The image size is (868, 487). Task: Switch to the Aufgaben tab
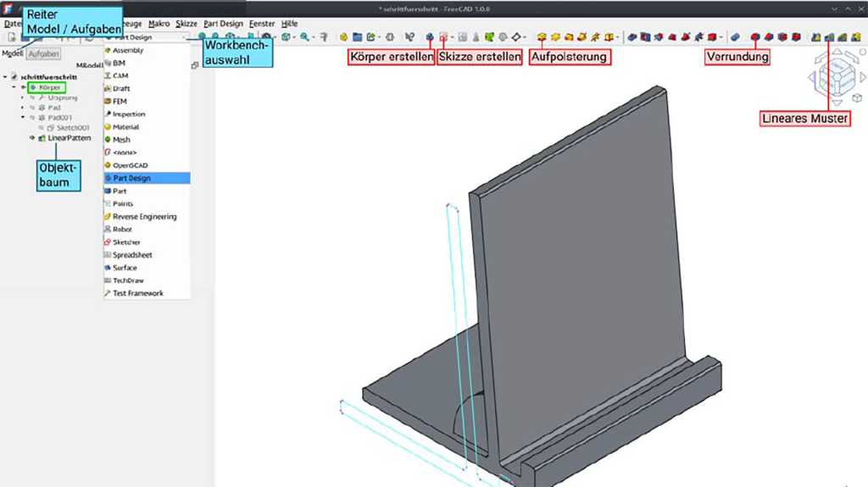click(x=43, y=53)
